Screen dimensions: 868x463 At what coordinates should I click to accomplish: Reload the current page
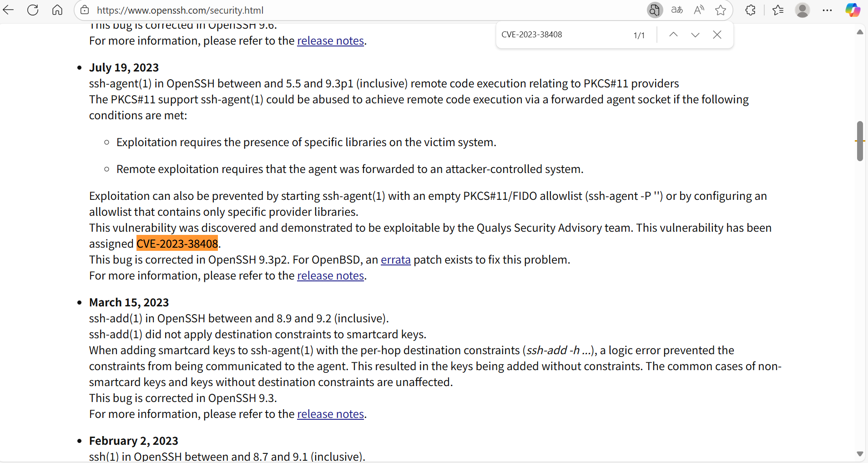33,10
